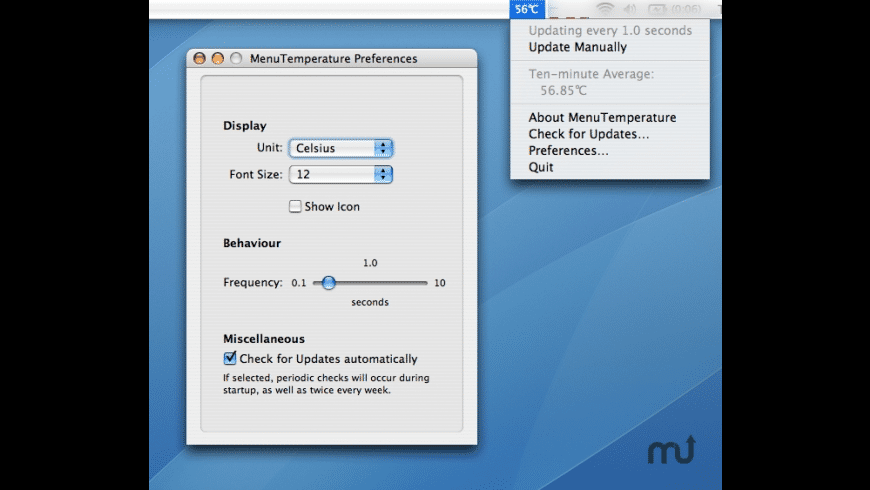Enable the Show Icon checkbox
Screen dimensions: 870x490
pyautogui.click(x=295, y=206)
